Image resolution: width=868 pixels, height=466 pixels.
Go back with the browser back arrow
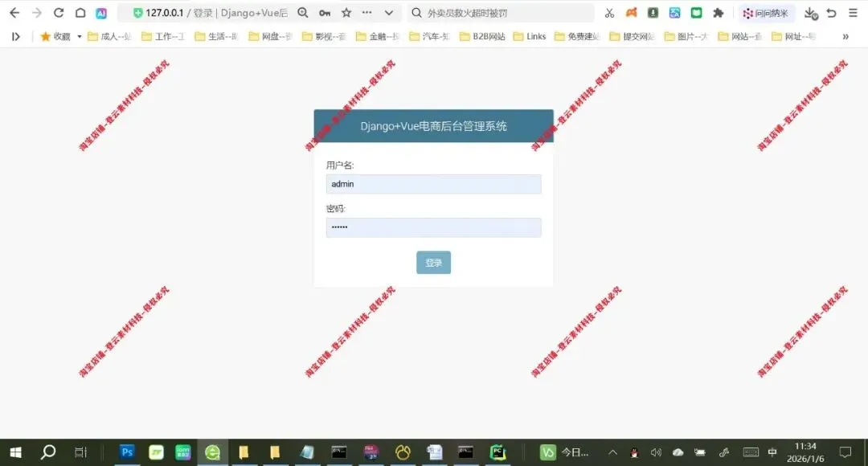coord(14,13)
